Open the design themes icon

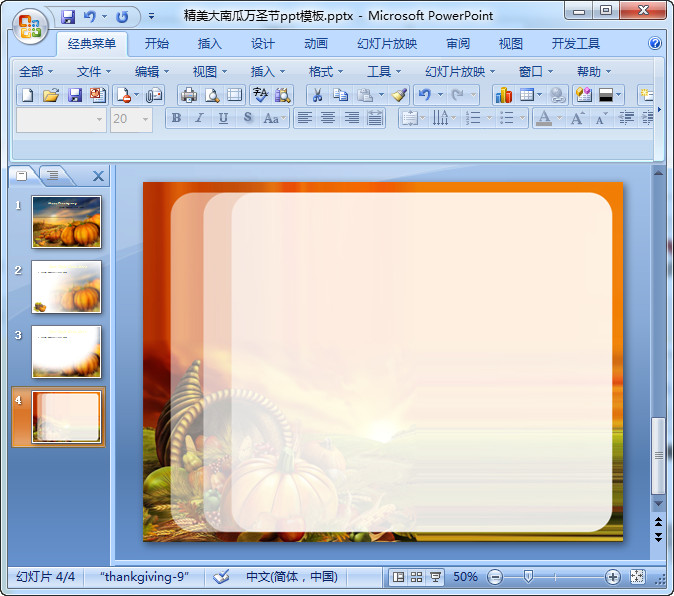(x=584, y=95)
